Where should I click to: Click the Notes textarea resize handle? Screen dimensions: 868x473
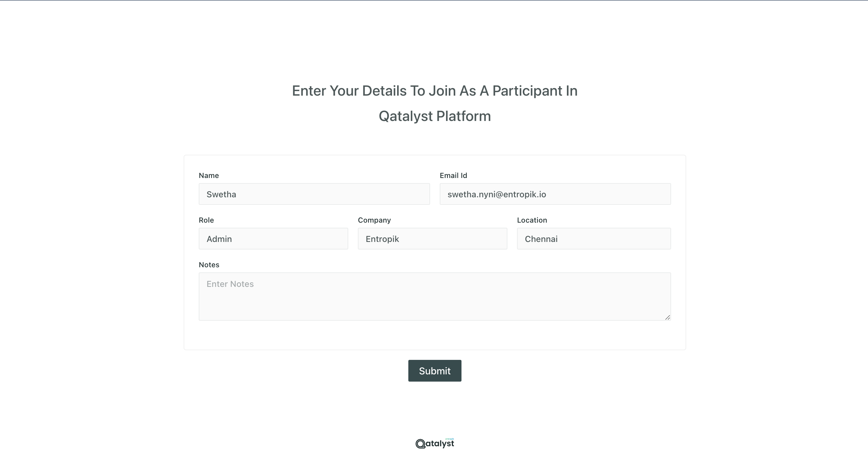[667, 317]
